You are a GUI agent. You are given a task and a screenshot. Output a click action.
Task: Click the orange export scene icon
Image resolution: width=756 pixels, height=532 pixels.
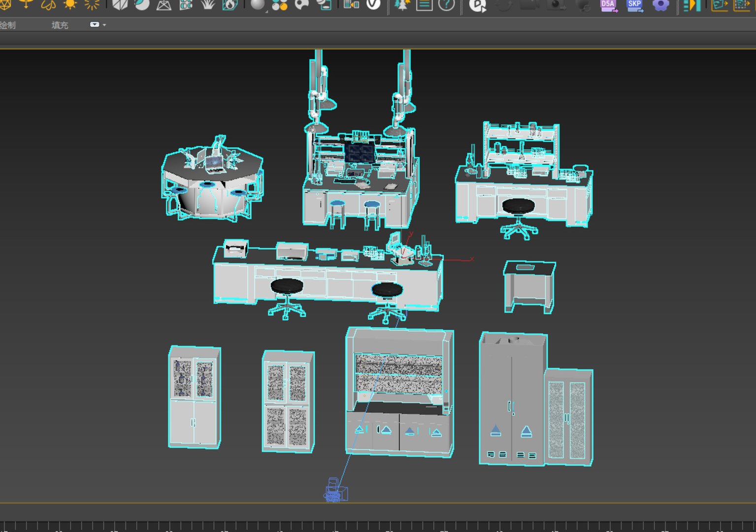tap(720, 5)
